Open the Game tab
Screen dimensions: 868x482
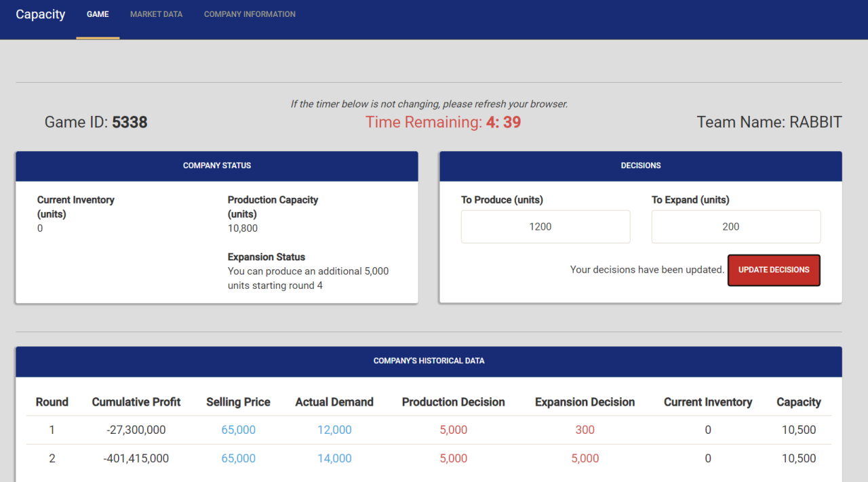coord(98,14)
